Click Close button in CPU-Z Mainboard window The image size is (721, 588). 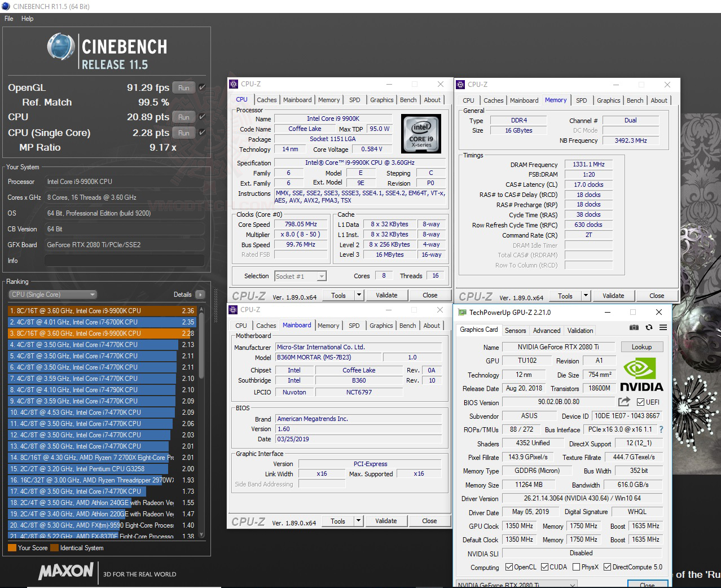(x=429, y=520)
